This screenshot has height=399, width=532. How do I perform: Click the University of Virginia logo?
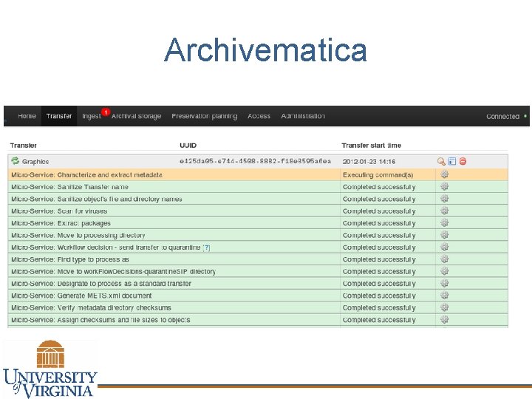[x=50, y=369]
